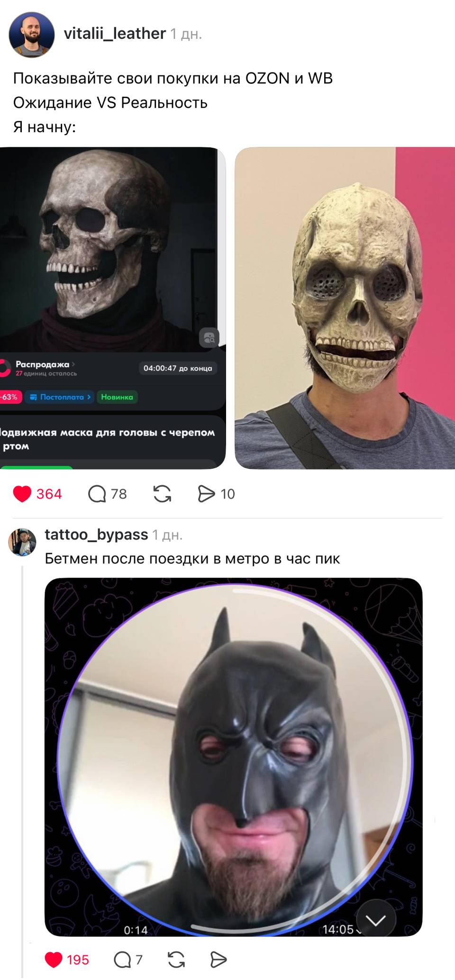Open vitalii_leather profile avatar
Image resolution: width=455 pixels, height=980 pixels.
click(32, 35)
